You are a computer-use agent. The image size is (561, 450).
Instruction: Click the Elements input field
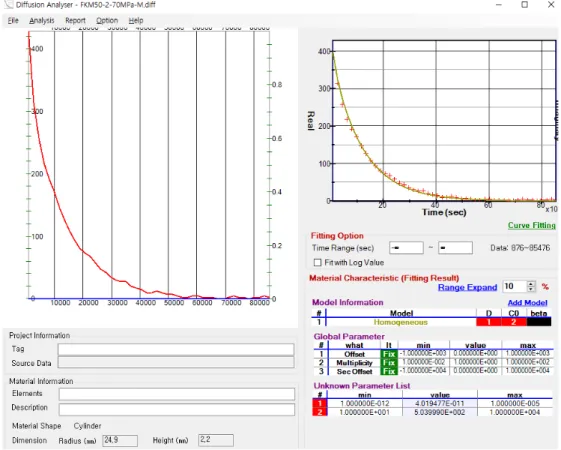[177, 394]
